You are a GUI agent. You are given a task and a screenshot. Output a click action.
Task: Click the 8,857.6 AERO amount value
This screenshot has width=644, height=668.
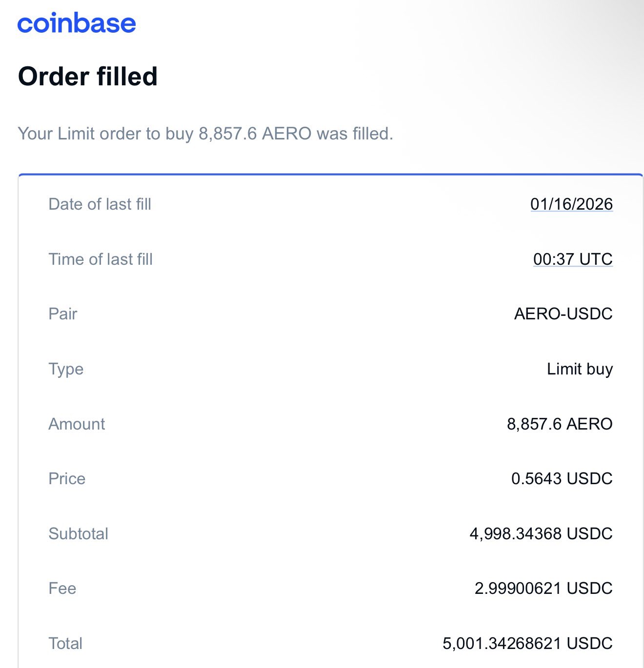point(560,424)
